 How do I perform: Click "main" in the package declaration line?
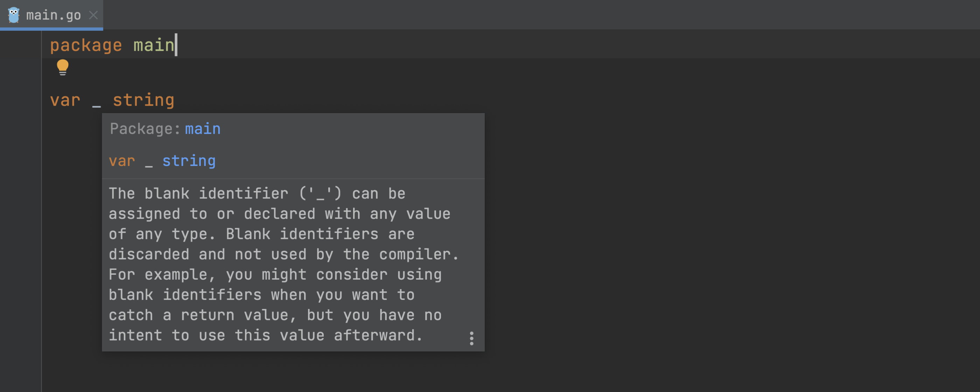pos(154,45)
